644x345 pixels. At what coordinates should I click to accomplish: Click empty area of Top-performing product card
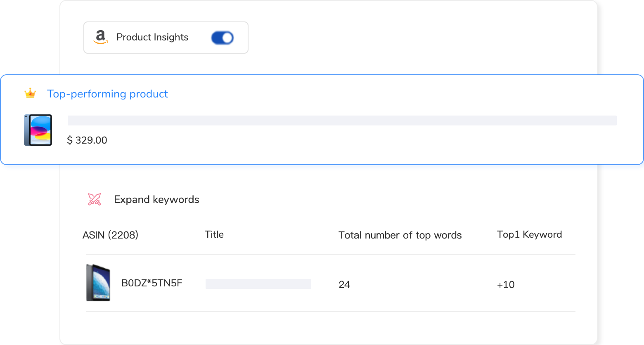(x=372, y=144)
